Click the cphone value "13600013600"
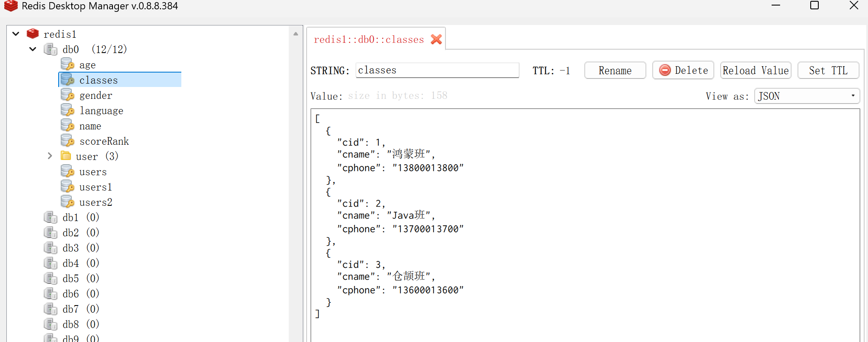This screenshot has width=868, height=342. pyautogui.click(x=428, y=290)
